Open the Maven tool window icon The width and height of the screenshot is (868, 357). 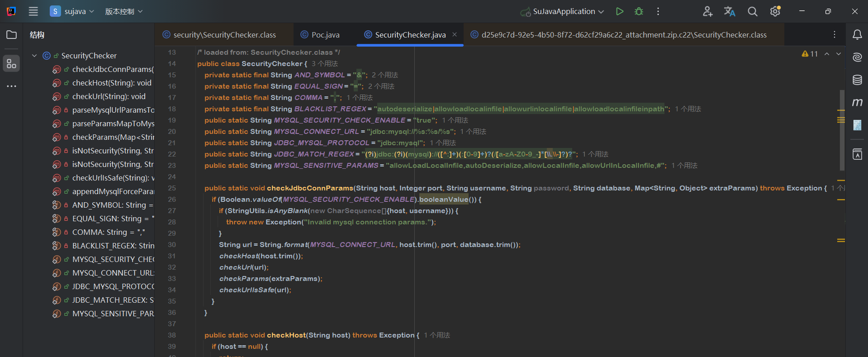(x=857, y=103)
